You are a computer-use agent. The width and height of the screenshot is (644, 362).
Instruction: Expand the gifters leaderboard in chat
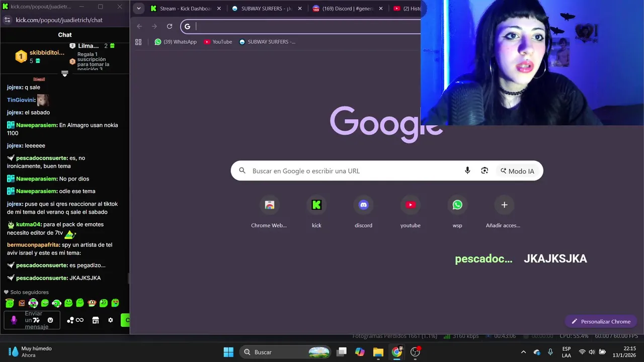click(64, 74)
